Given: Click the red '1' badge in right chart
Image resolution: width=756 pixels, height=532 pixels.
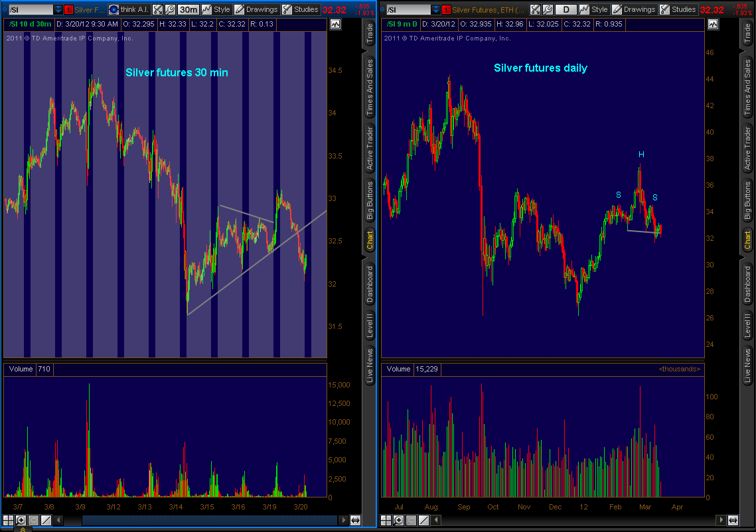Looking at the screenshot, I should tap(447, 10).
